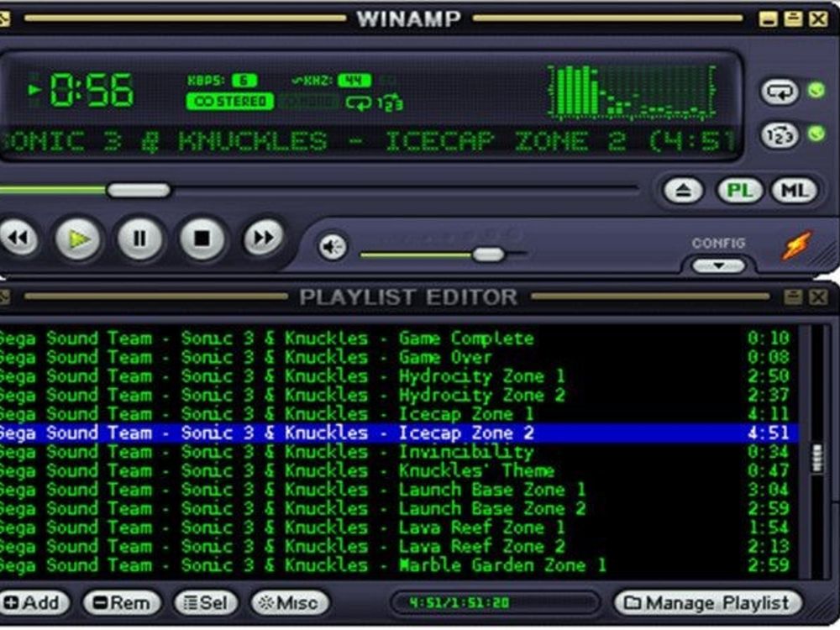The width and height of the screenshot is (840, 630).
Task: Open the Misc options menu
Action: point(288,602)
